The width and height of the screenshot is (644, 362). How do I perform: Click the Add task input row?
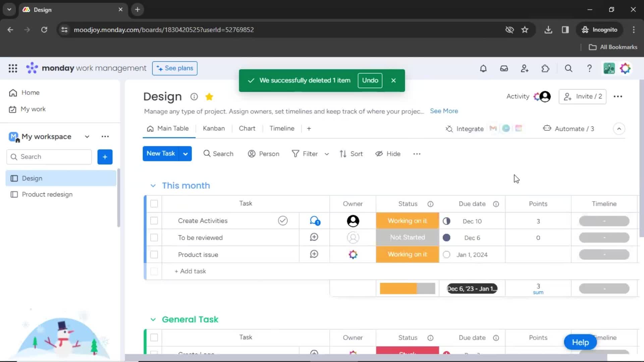(190, 271)
